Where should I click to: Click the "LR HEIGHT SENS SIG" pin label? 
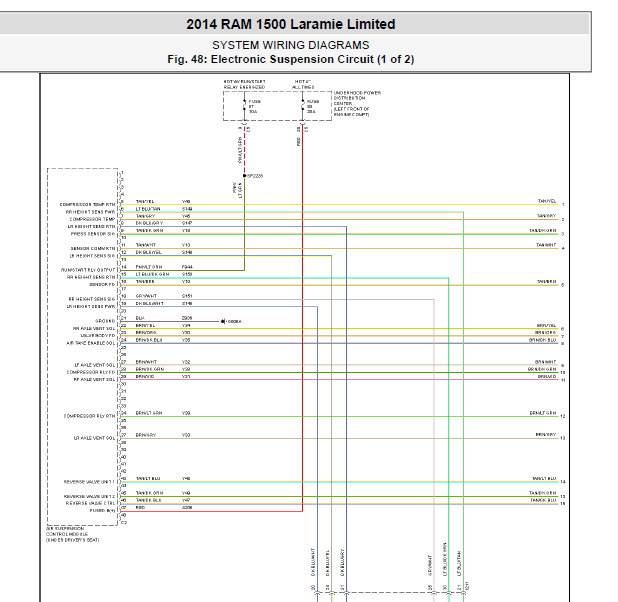click(x=93, y=256)
